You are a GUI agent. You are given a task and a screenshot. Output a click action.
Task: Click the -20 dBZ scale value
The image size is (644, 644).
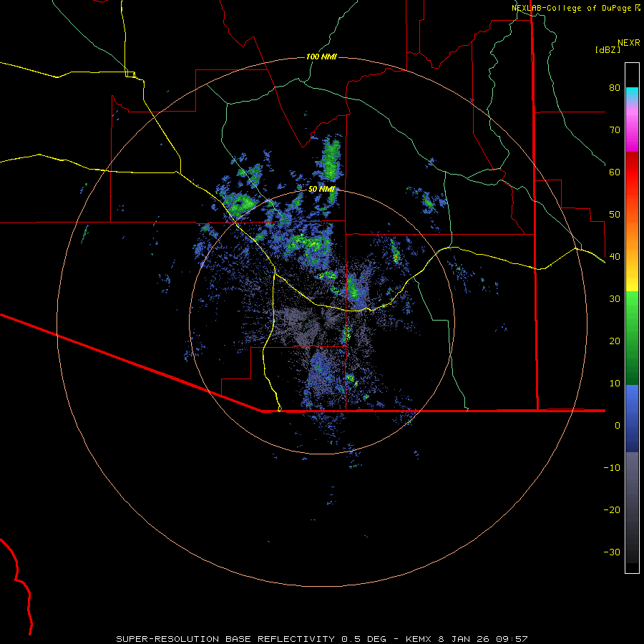tap(612, 510)
